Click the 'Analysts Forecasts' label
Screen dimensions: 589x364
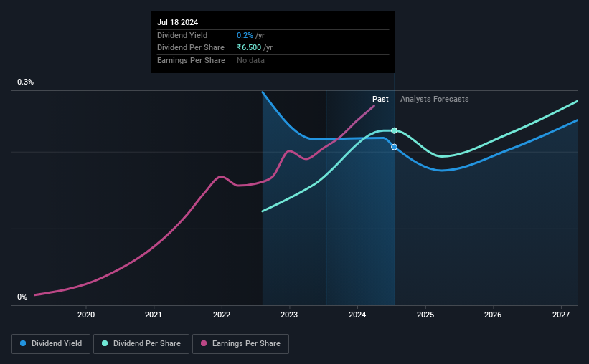tap(434, 99)
